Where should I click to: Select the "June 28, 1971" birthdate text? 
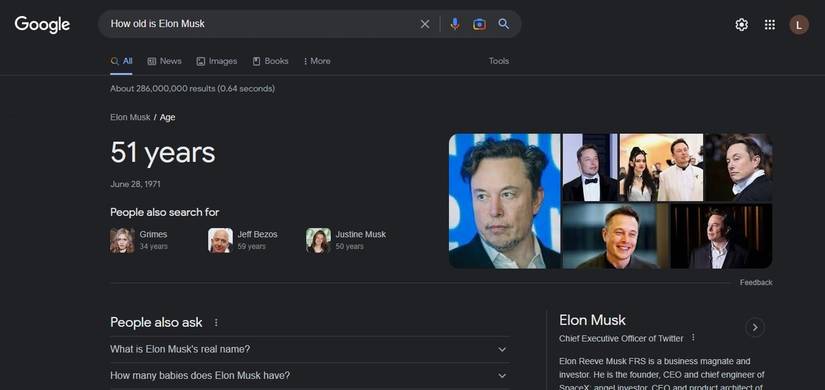(135, 184)
